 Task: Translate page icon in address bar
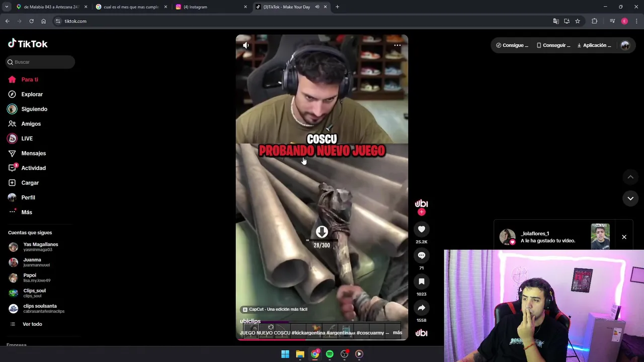coord(556,21)
